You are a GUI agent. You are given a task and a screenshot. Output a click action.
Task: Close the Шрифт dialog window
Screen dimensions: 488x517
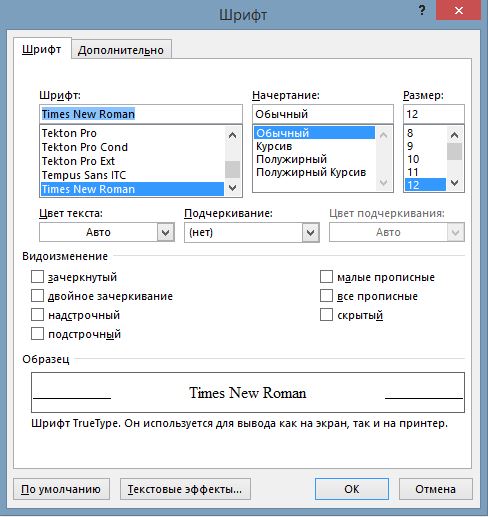pyautogui.click(x=458, y=10)
